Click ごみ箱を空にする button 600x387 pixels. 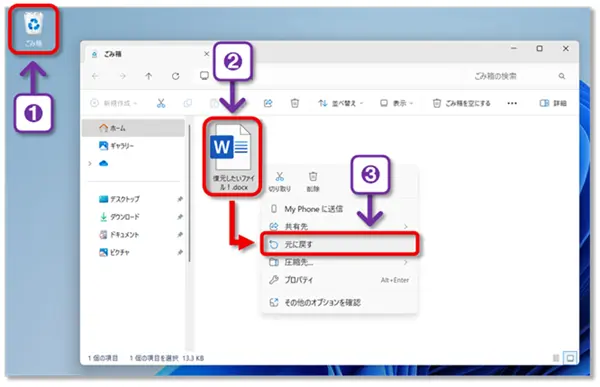tap(461, 103)
